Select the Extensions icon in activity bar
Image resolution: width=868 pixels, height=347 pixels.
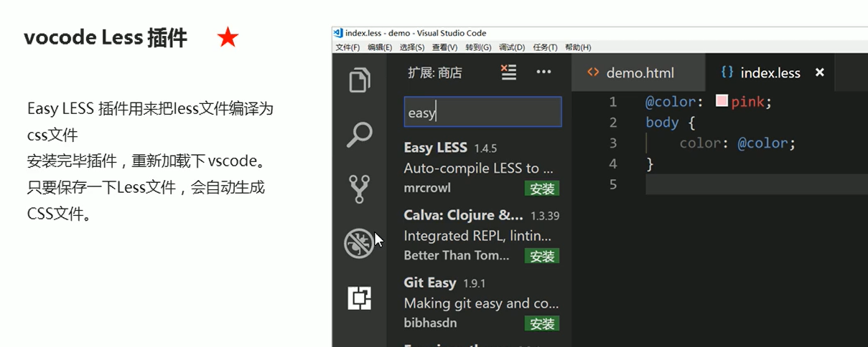click(x=359, y=298)
